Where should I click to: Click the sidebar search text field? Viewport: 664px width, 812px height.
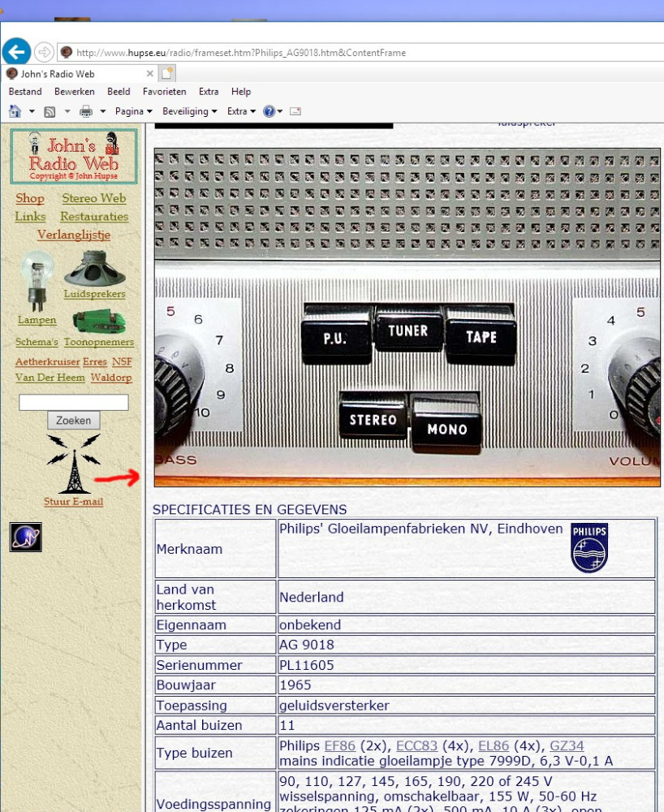click(x=74, y=403)
